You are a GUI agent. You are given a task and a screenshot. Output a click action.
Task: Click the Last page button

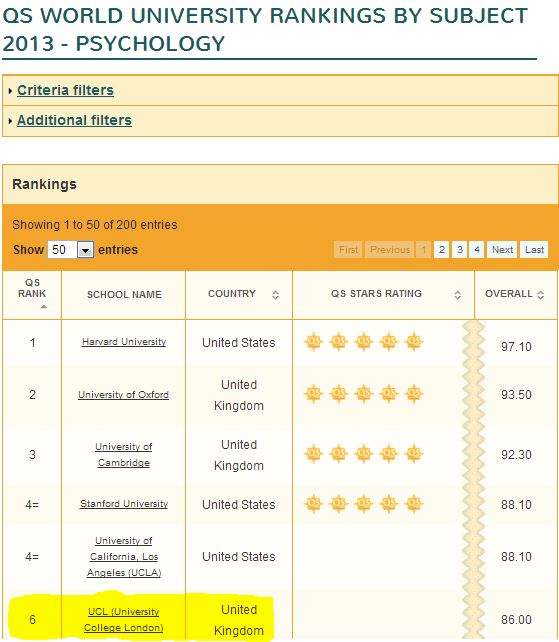(534, 249)
